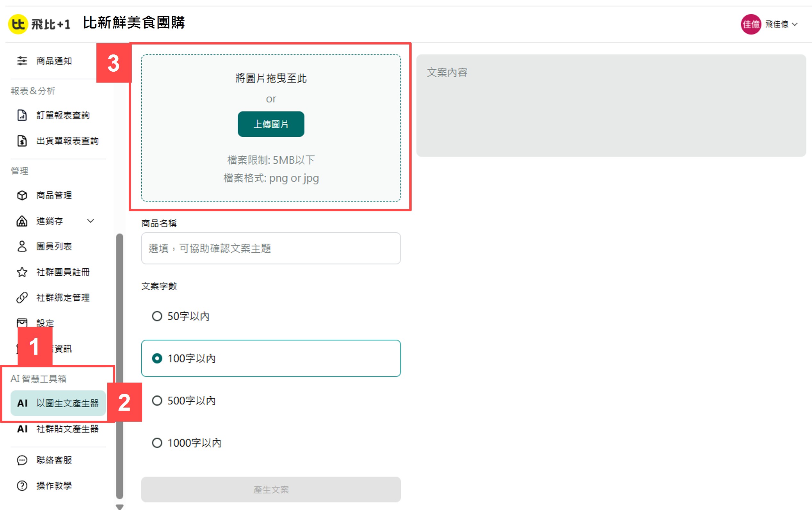Click the 商品管理 box icon

pyautogui.click(x=22, y=195)
